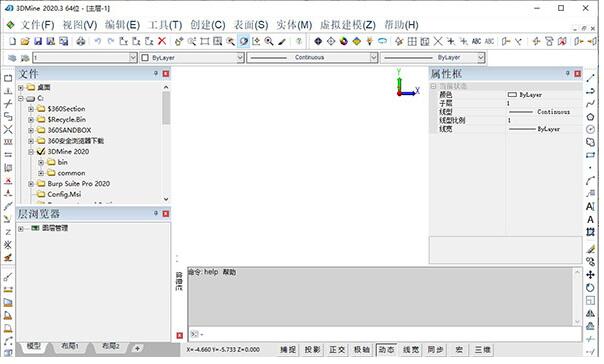Click the grid table icon in toolbar
This screenshot has width=604, height=364.
[412, 41]
